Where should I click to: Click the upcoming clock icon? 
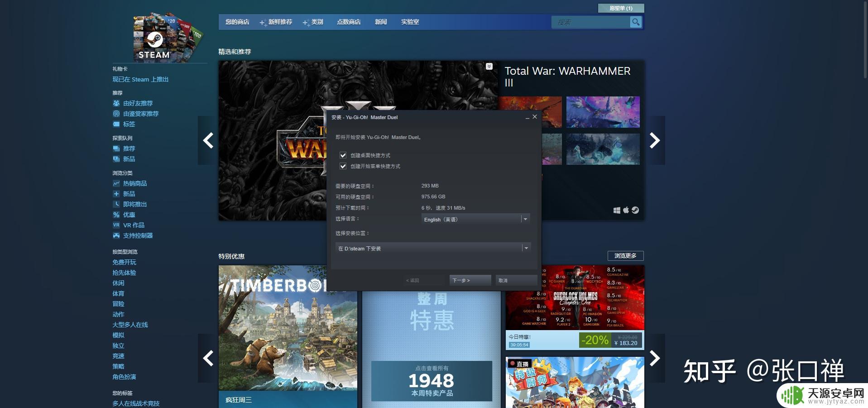pyautogui.click(x=116, y=204)
